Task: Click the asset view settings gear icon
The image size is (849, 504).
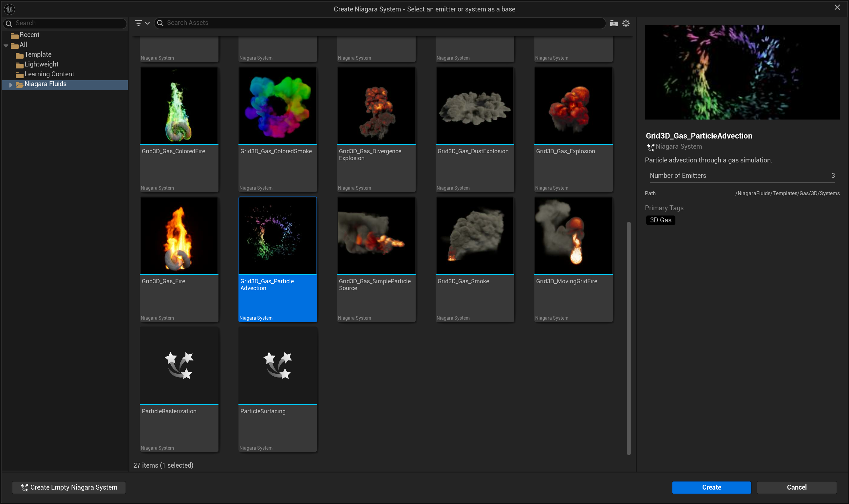Action: pos(626,23)
